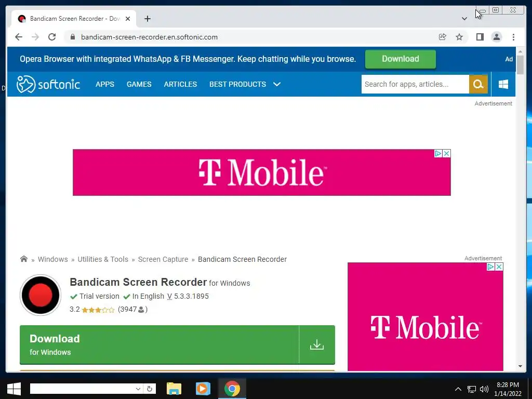The image size is (532, 399).
Task: Go back with the browser back arrow
Action: 19,37
